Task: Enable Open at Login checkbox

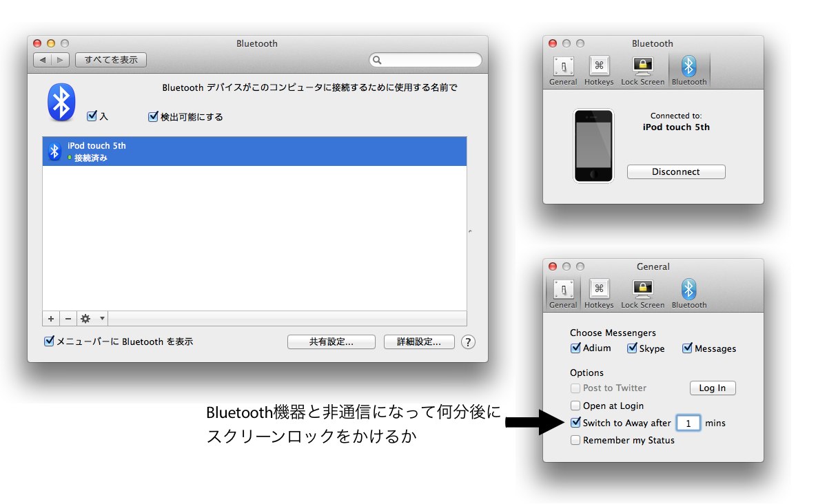Action: click(x=575, y=406)
